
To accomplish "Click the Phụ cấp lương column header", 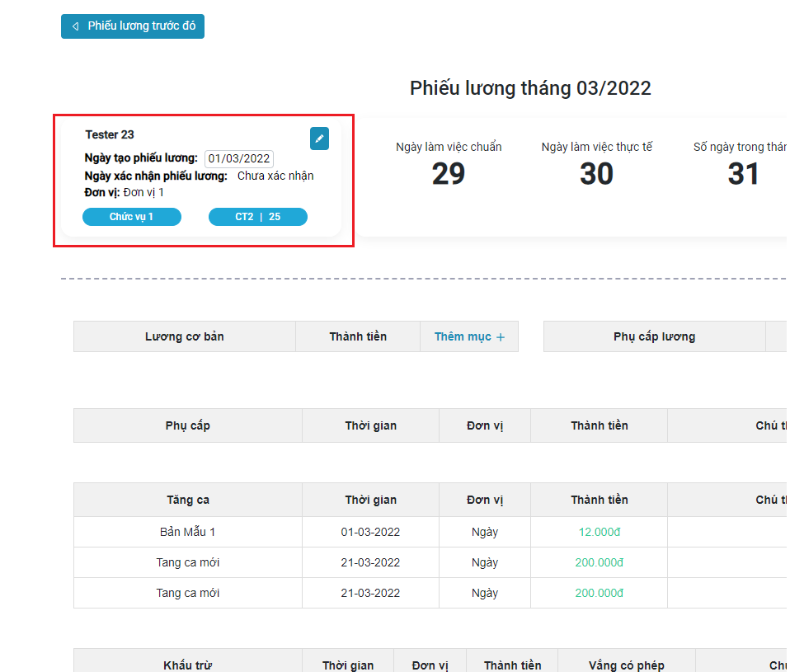I will (x=655, y=336).
